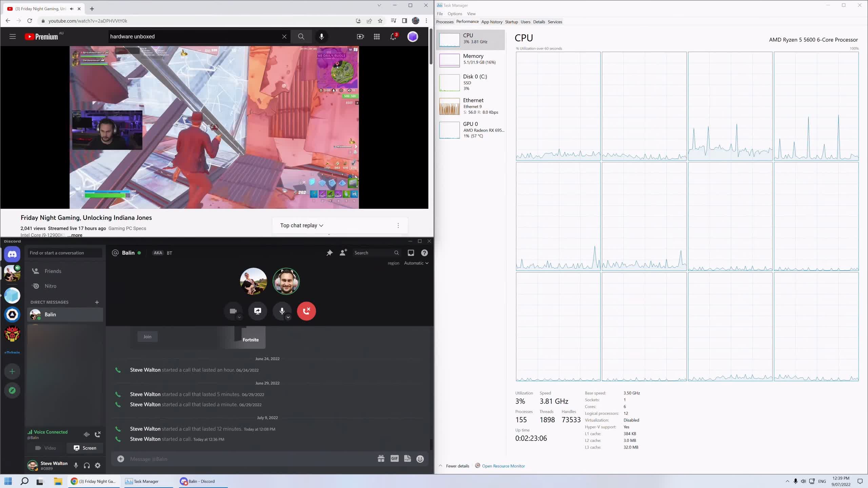Screen dimensions: 868x488
Task: Open microphone options arrow in call
Action: click(288, 317)
